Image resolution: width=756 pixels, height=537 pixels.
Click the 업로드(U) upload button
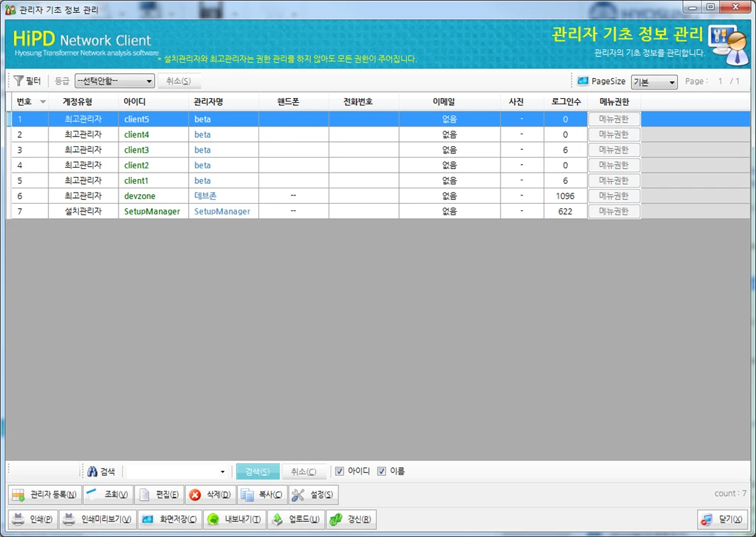296,519
